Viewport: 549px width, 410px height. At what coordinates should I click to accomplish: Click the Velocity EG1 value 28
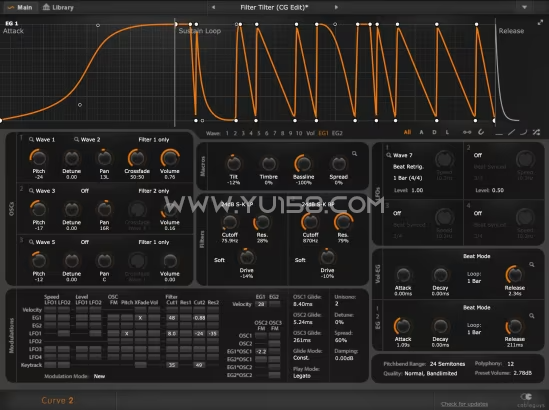click(261, 304)
